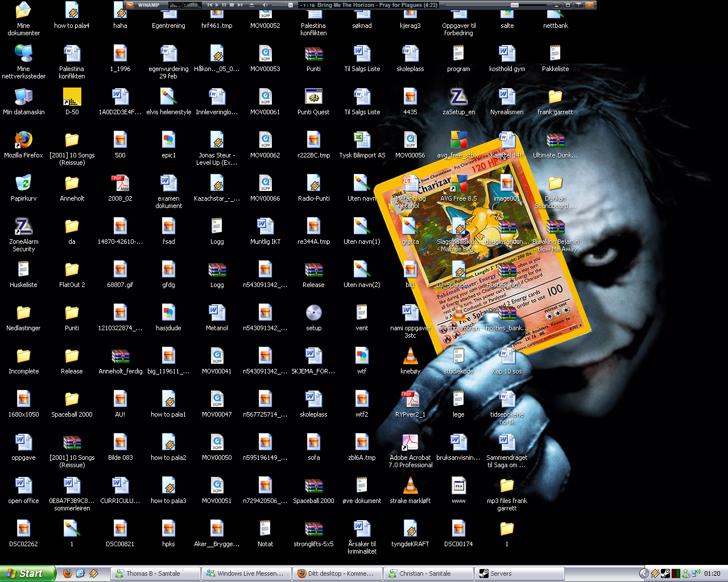Select the RYPver2_1 PDF file
This screenshot has width=728, height=582.
pyautogui.click(x=410, y=404)
